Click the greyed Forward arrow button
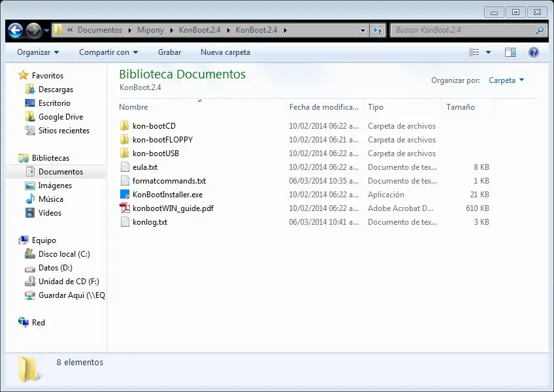The image size is (554, 392). click(34, 31)
